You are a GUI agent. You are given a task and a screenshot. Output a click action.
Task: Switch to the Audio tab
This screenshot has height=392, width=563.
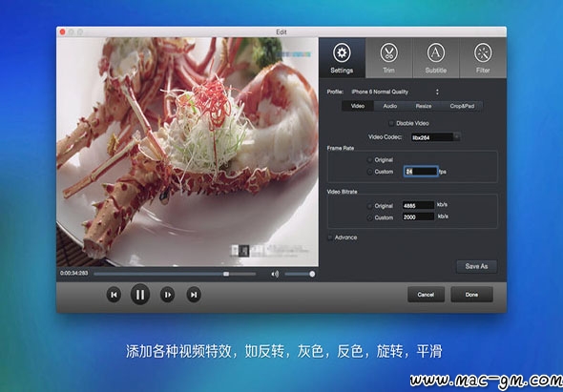390,106
